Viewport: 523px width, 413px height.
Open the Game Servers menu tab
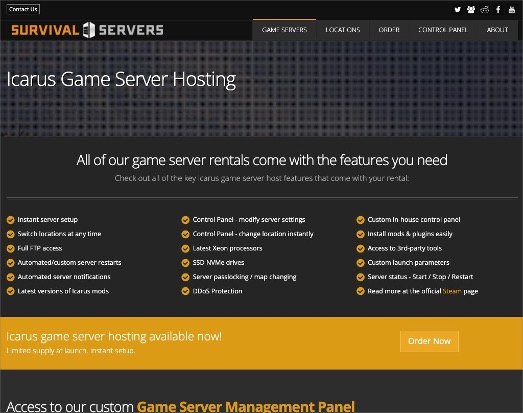pos(284,30)
